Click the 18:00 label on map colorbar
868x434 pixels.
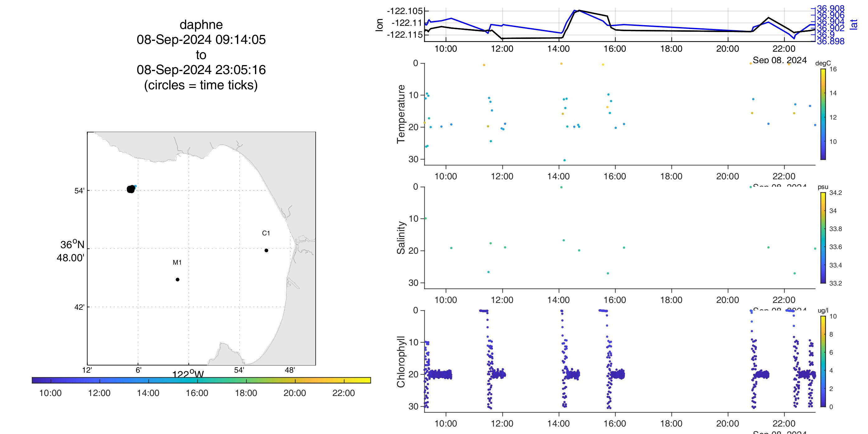tap(246, 393)
